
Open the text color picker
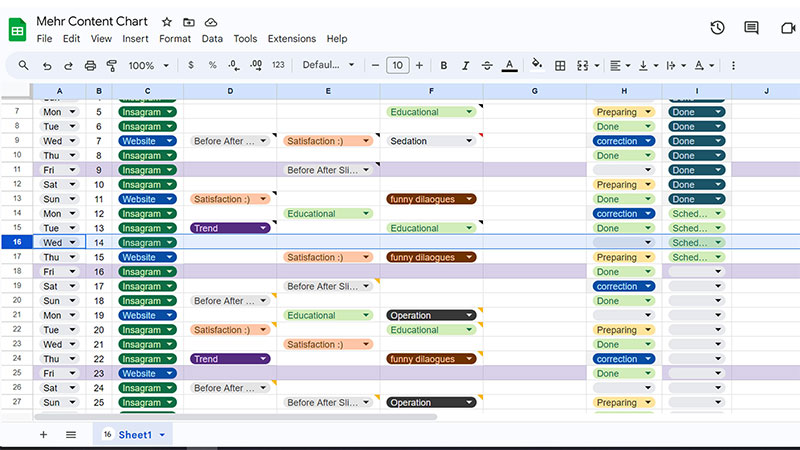coord(509,65)
